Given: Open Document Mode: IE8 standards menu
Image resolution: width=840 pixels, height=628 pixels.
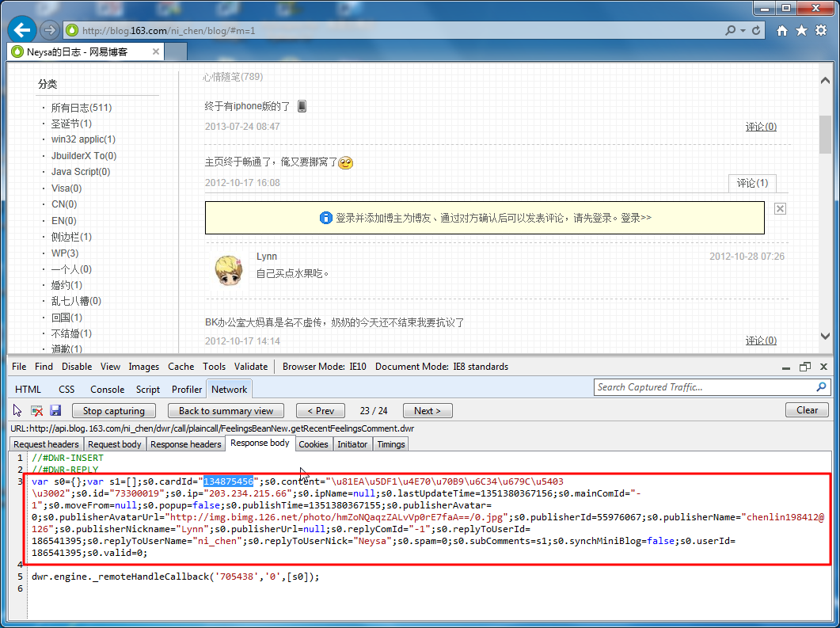Looking at the screenshot, I should [x=442, y=367].
